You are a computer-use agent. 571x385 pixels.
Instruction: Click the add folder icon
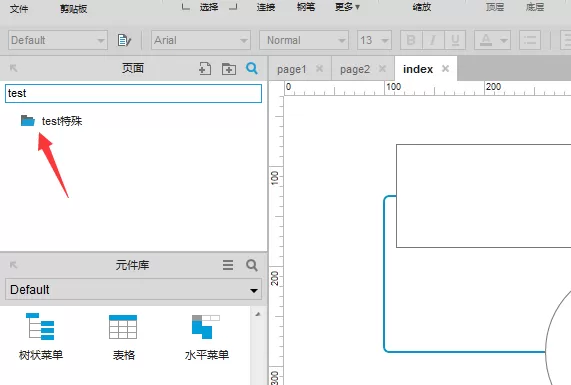[229, 68]
